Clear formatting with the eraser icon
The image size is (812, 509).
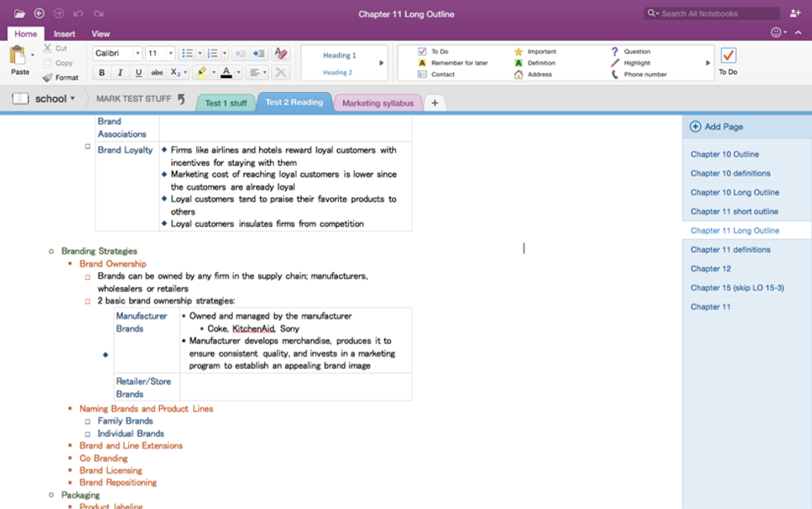tap(281, 53)
